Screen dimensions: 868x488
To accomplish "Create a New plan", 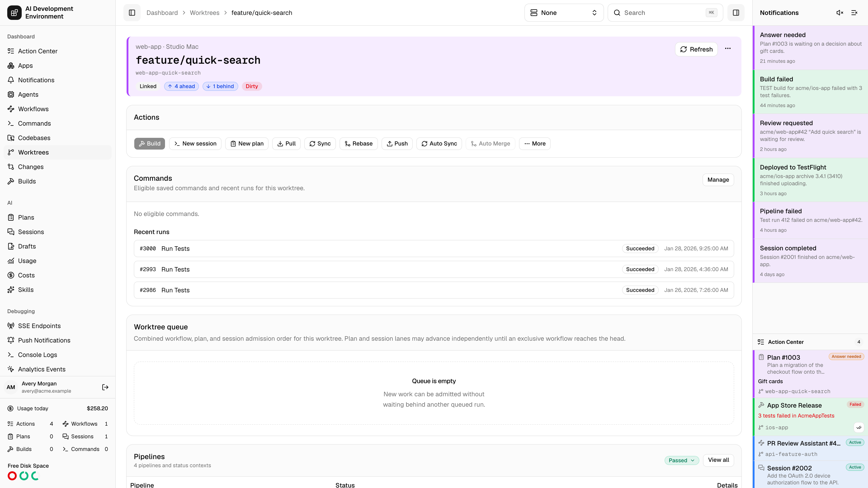I will tap(247, 144).
